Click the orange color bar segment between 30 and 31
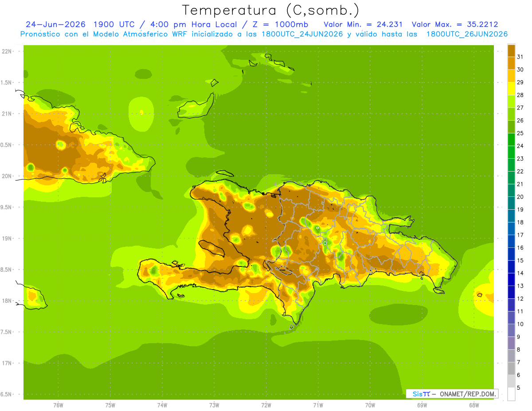The height and width of the screenshot is (411, 532). click(511, 63)
